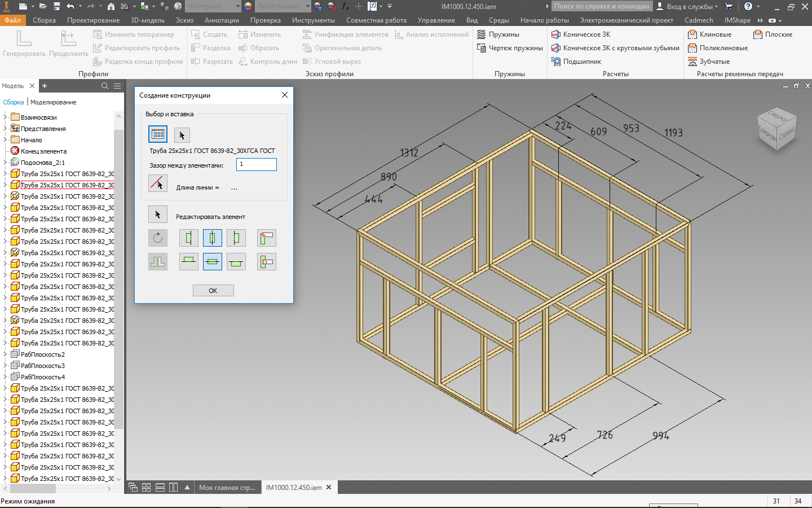Expand the Взаимосвязи folder node

point(6,117)
